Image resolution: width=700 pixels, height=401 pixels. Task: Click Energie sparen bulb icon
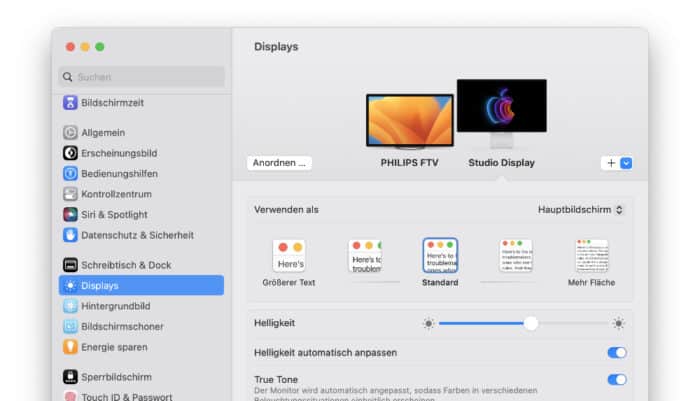[70, 347]
